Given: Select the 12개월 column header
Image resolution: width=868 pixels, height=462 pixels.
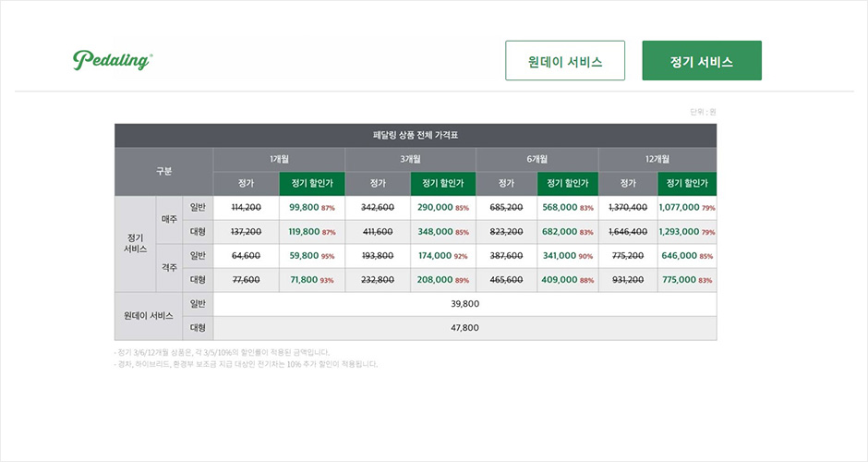Looking at the screenshot, I should (657, 159).
